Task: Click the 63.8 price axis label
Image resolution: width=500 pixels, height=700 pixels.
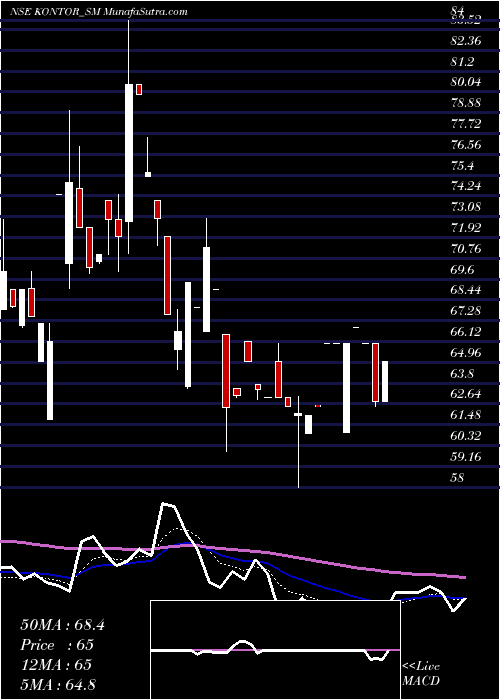Action: point(462,374)
